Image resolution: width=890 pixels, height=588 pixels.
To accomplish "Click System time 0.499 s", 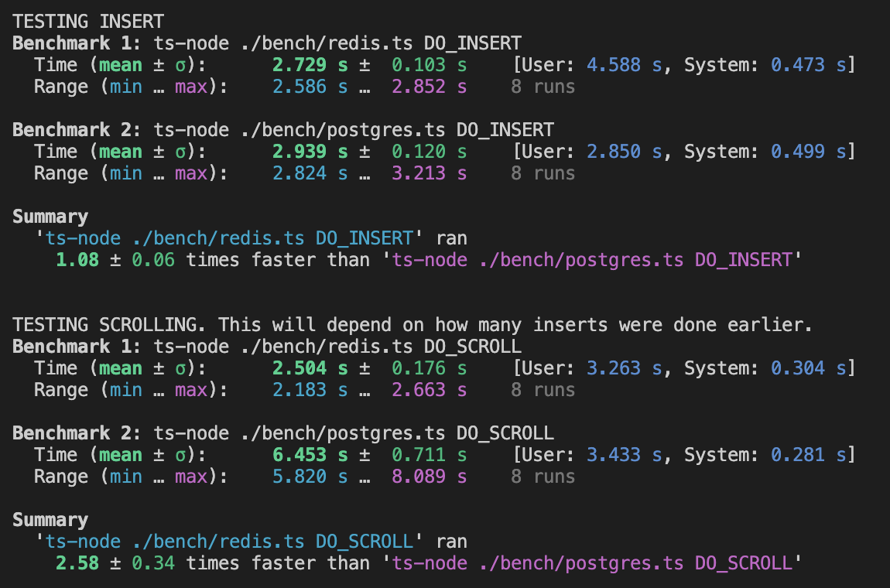I will tap(809, 152).
